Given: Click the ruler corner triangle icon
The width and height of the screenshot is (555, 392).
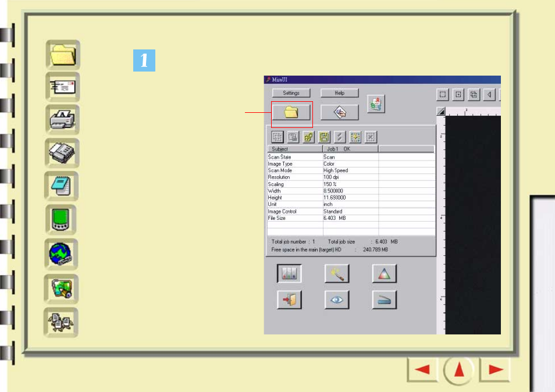Looking at the screenshot, I should pos(440,112).
